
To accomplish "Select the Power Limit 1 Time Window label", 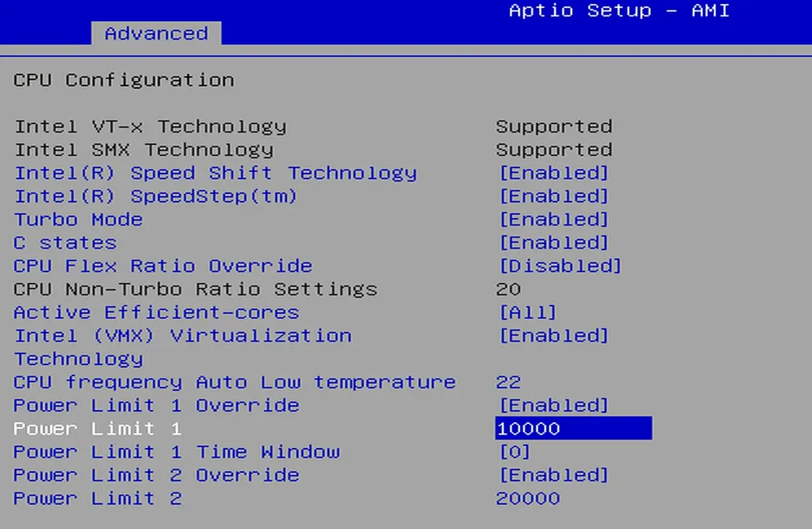I will tap(176, 452).
